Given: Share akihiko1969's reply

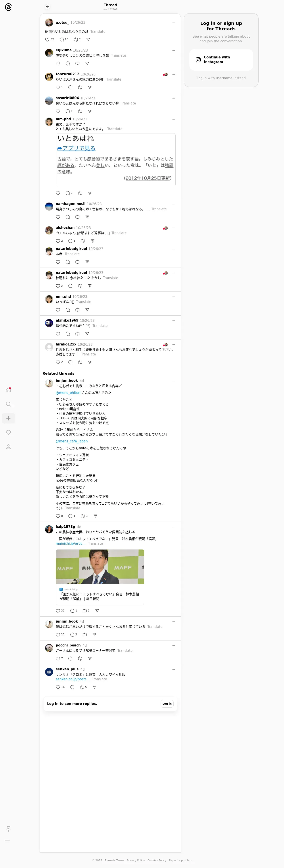Looking at the screenshot, I should (87, 334).
